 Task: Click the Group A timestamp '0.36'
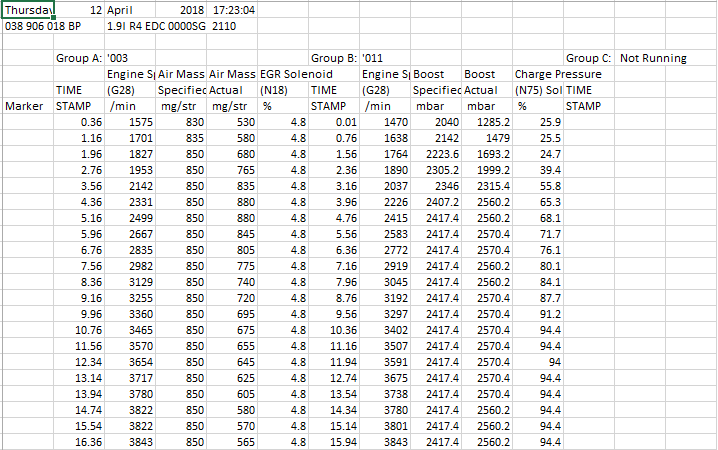coord(79,122)
